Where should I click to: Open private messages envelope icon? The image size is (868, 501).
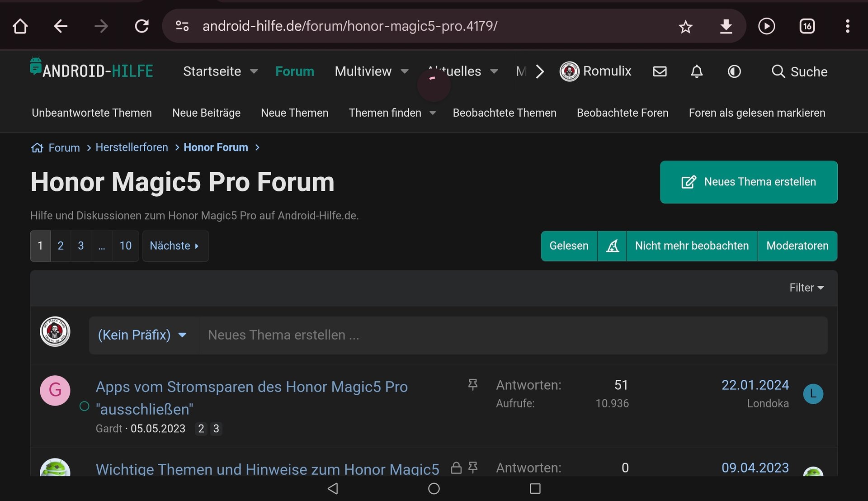pos(660,71)
